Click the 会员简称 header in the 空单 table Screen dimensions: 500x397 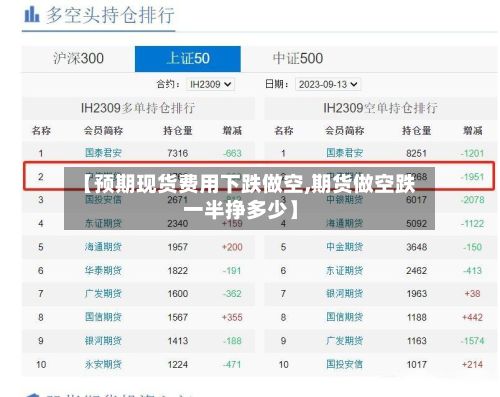(x=345, y=130)
